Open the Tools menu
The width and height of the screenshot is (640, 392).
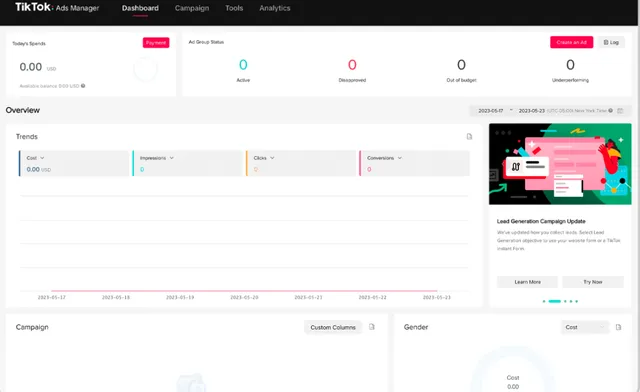(234, 8)
